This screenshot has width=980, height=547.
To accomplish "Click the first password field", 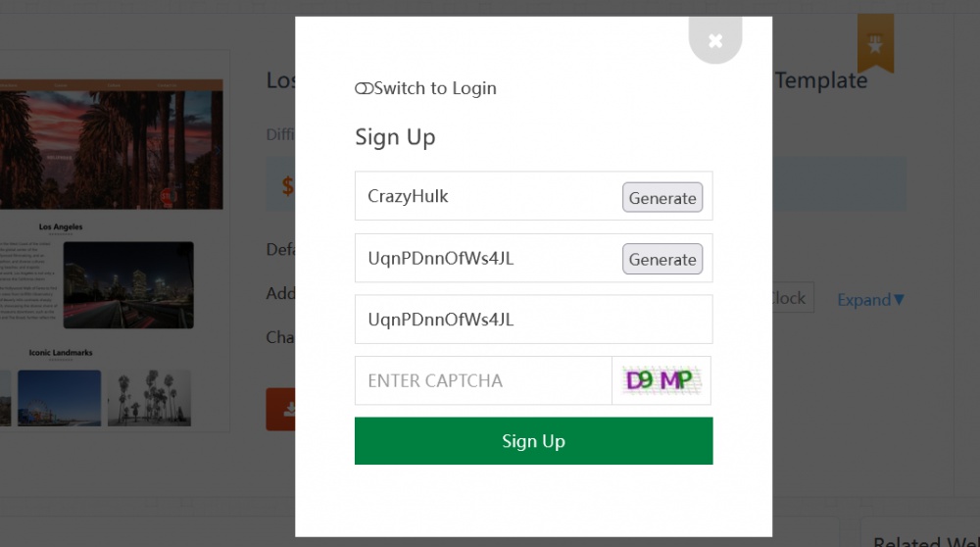I will point(487,258).
